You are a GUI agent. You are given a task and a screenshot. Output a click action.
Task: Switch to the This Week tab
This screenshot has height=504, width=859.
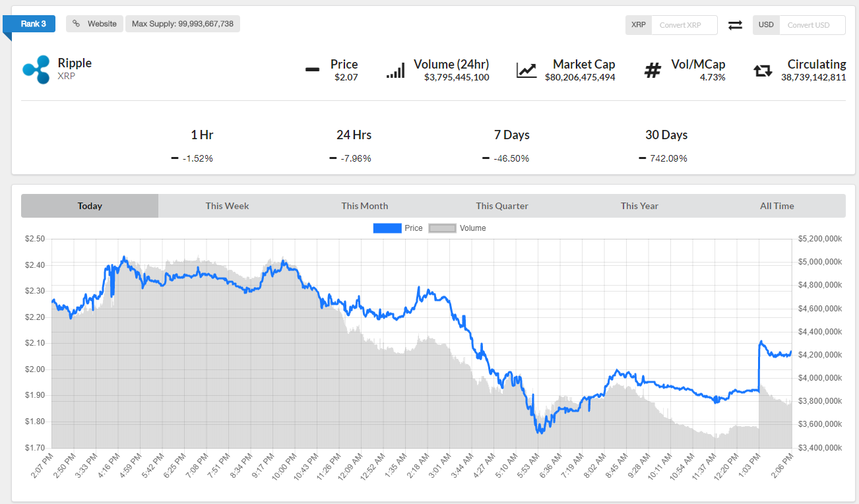[x=227, y=206]
